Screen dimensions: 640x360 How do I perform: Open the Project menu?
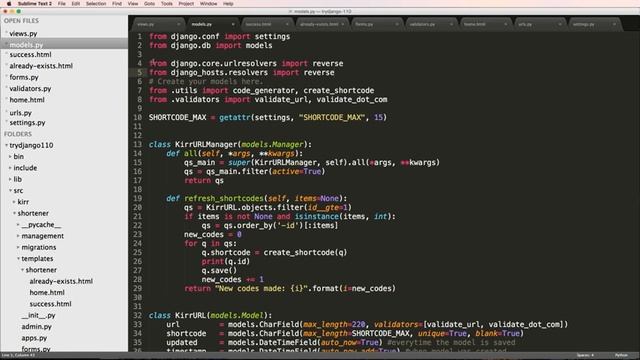(x=186, y=3)
